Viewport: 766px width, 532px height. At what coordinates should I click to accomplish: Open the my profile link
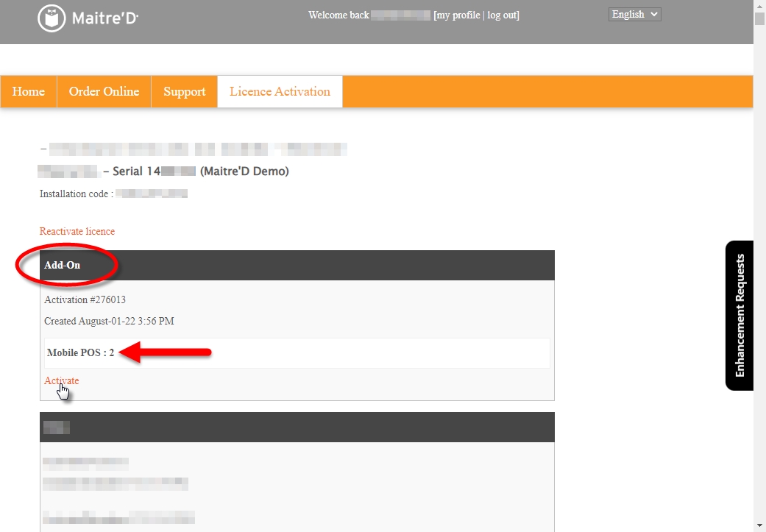(x=458, y=15)
